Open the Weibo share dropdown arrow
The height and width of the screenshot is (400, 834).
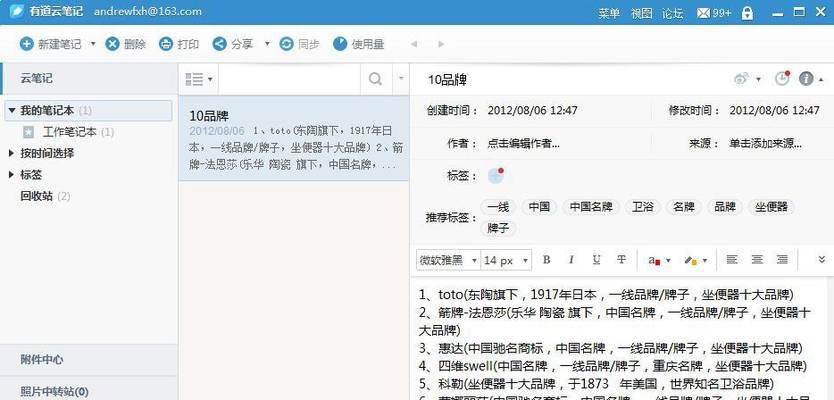click(x=758, y=79)
